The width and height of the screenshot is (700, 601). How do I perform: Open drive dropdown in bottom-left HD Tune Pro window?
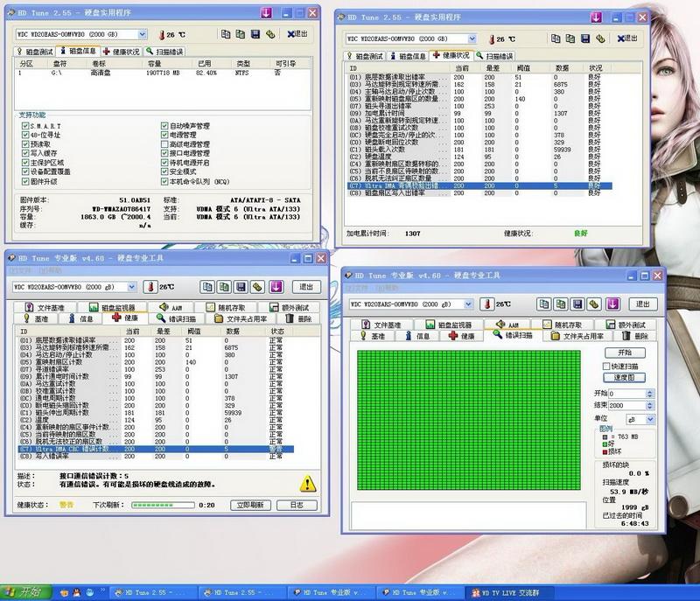132,286
